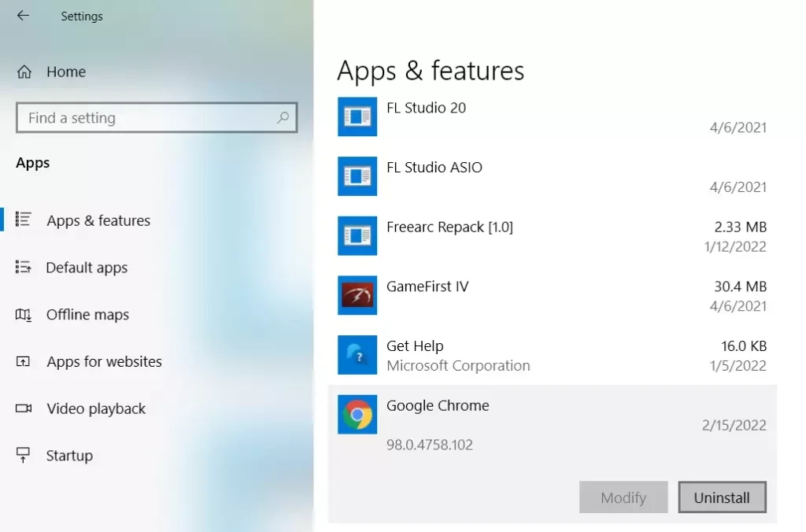The width and height of the screenshot is (806, 532).
Task: Click Chrome version 98.0.4758.102 text
Action: click(x=430, y=445)
